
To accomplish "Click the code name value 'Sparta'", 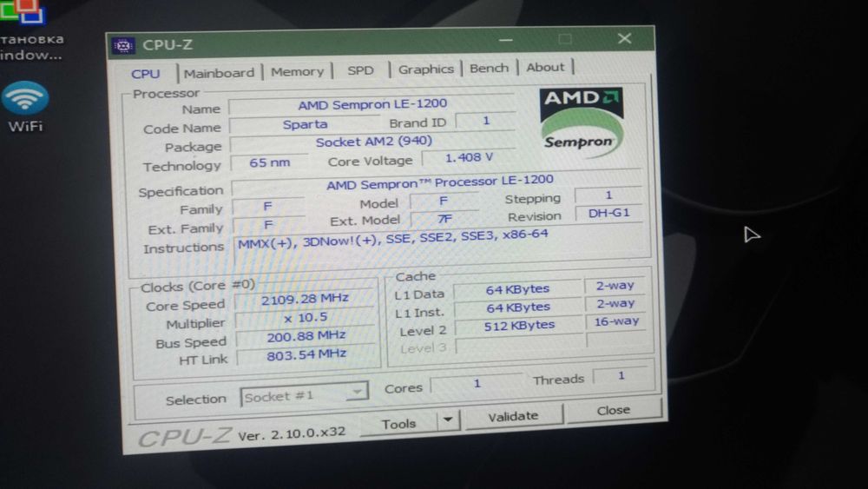I will point(305,124).
